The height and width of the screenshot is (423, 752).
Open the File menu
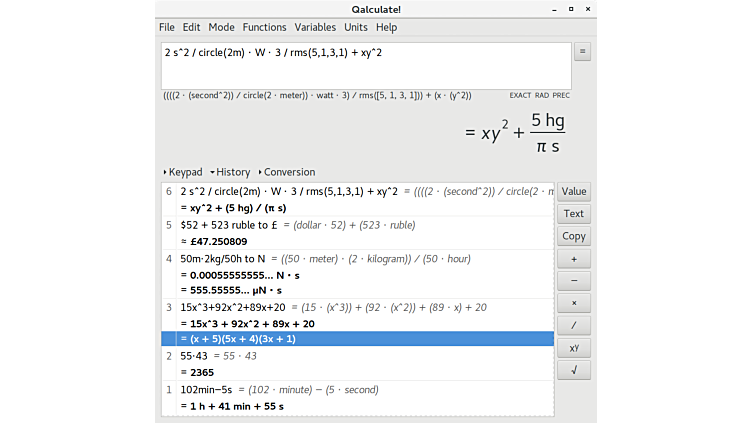(166, 27)
